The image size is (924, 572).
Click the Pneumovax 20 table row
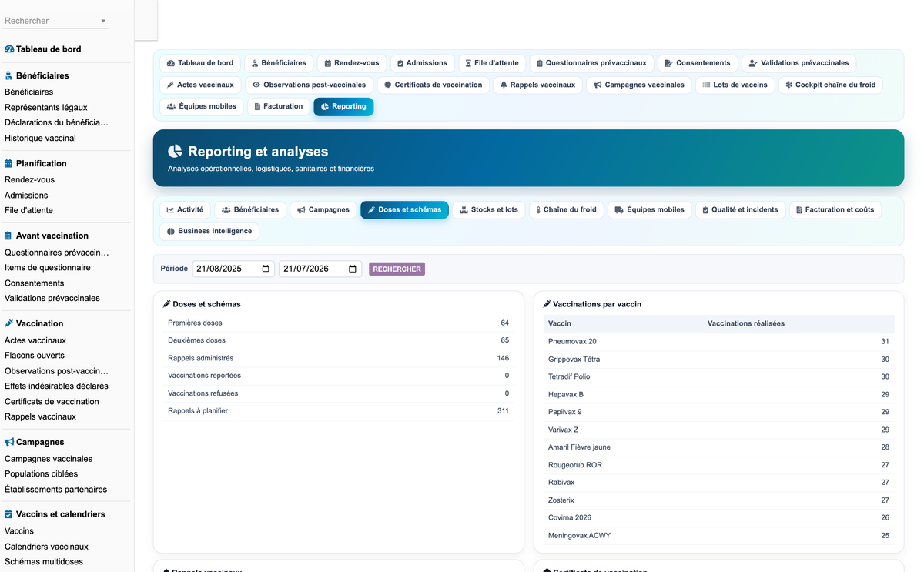[x=718, y=341]
